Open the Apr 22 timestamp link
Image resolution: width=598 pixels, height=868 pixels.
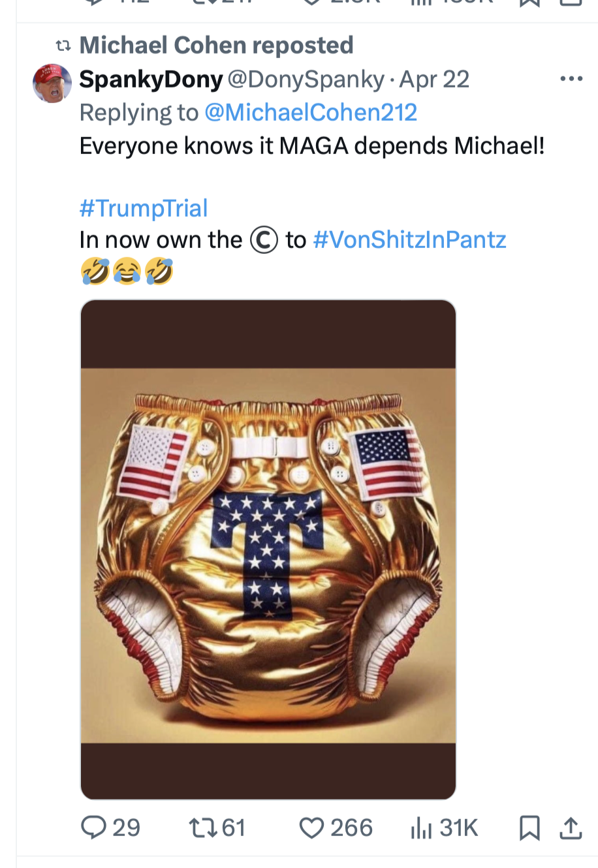click(x=434, y=80)
